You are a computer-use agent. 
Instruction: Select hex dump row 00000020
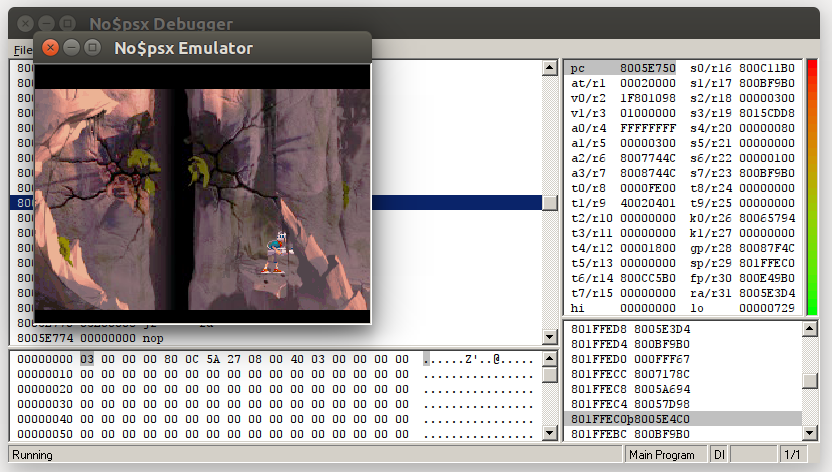[x=275, y=389]
